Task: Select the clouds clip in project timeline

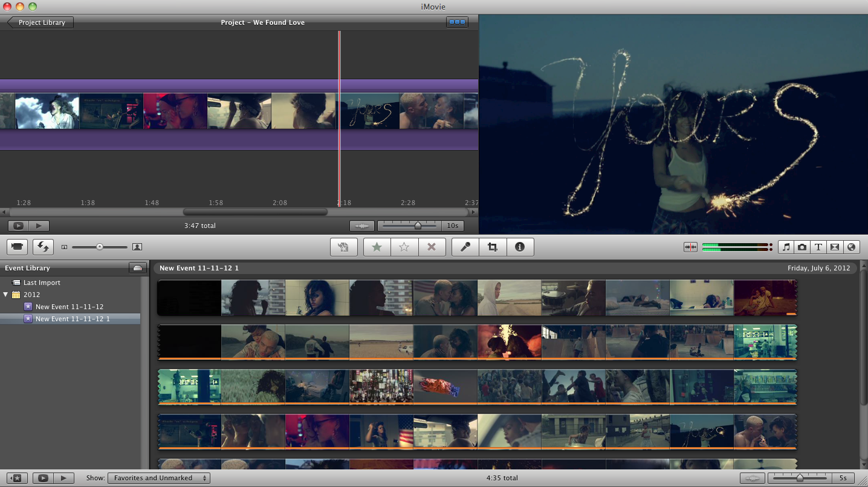Action: [47, 111]
